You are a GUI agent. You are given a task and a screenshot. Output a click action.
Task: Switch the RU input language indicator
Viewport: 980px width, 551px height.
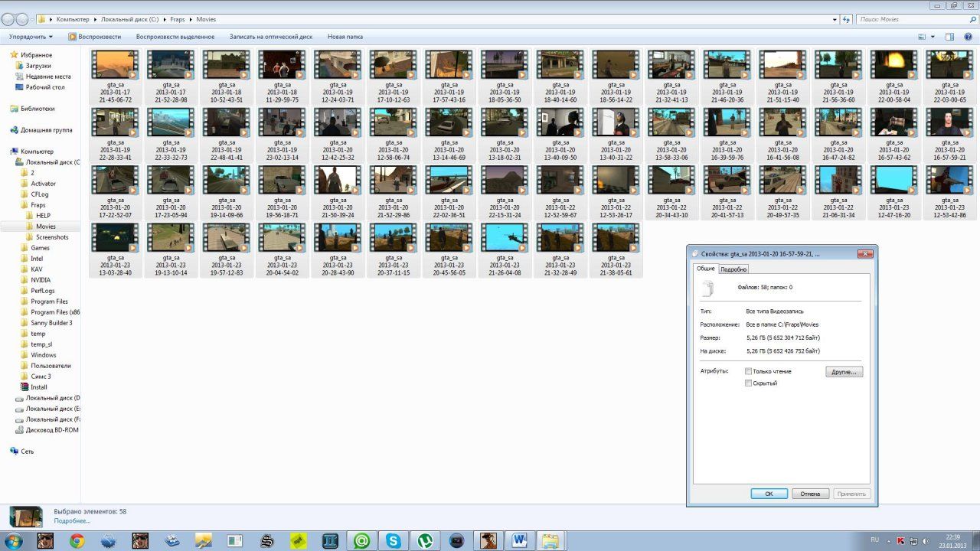coord(874,541)
